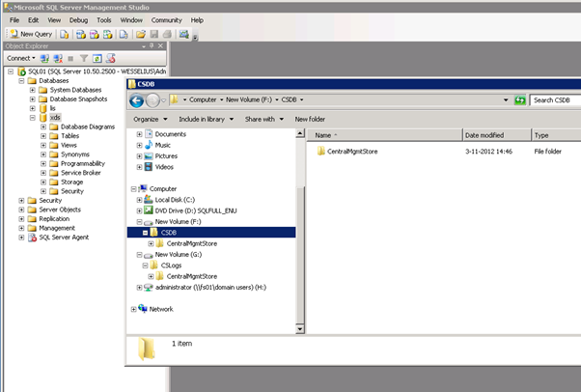
Task: Click the Open File folder icon in toolbar
Action: (x=140, y=34)
